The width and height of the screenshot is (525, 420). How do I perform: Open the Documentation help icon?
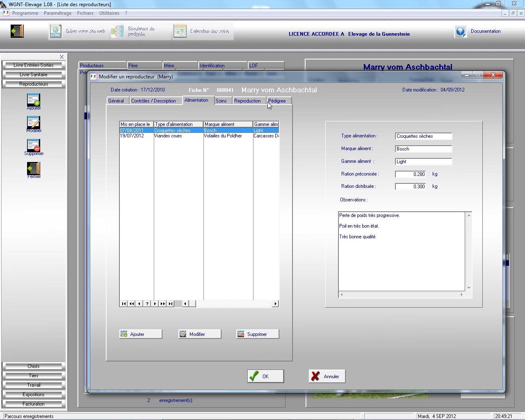[x=460, y=32]
